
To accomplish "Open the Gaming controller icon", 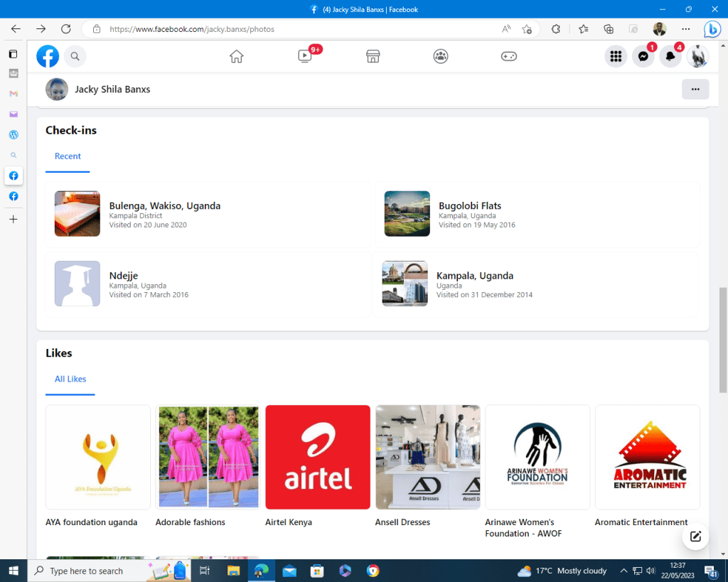I will click(x=509, y=56).
